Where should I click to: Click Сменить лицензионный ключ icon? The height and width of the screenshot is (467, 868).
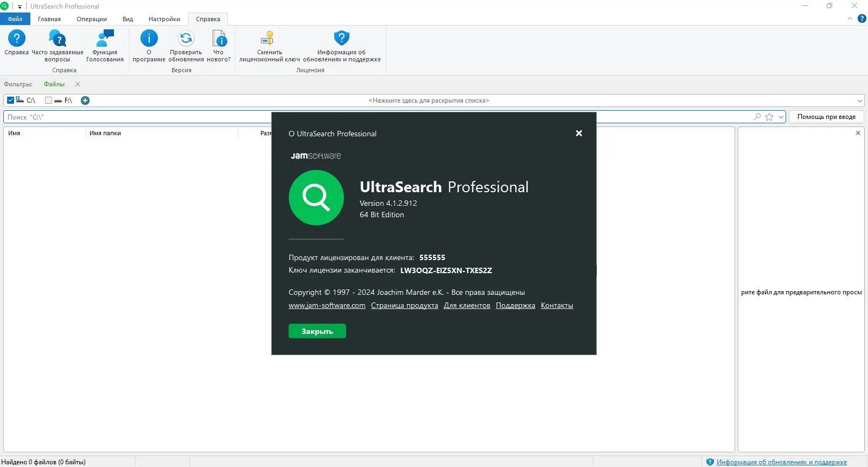point(269,39)
